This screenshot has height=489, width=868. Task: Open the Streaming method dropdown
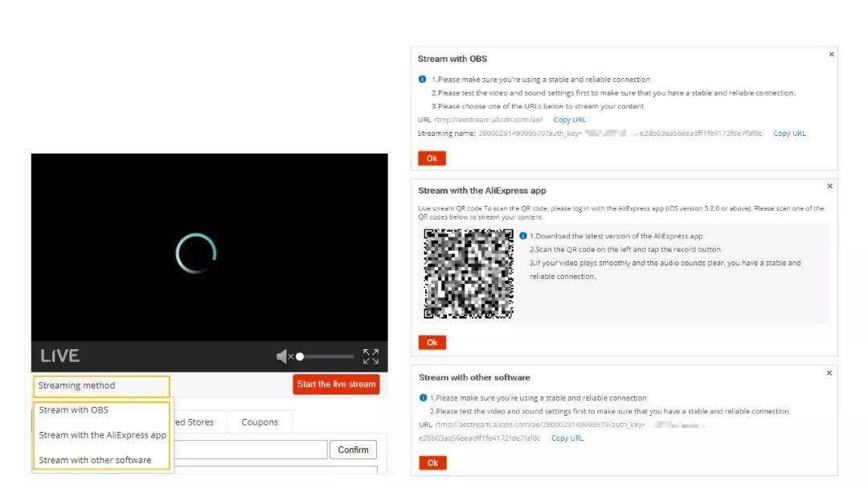(101, 386)
